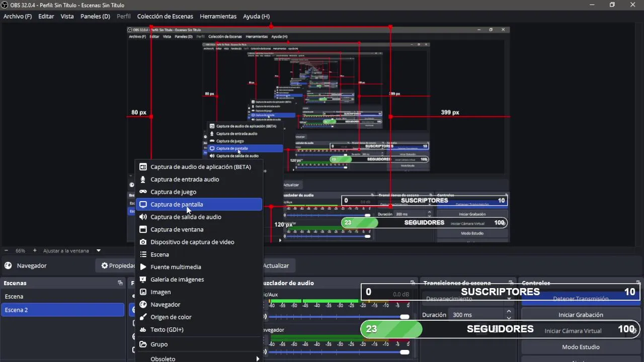644x362 pixels.
Task: Click the pop-out icon of the Escenas panel
Action: point(120,283)
